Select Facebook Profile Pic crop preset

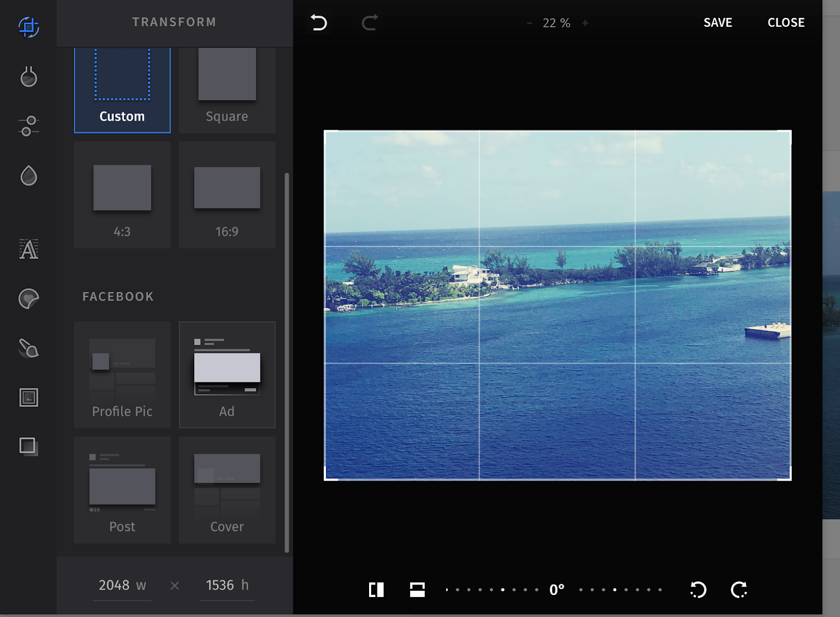coord(122,375)
